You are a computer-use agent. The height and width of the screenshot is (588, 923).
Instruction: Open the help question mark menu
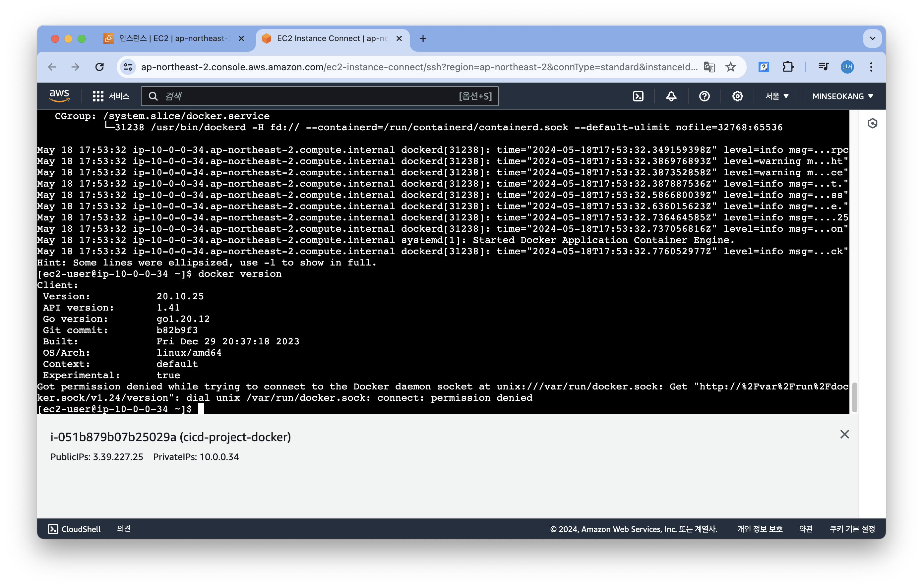(x=704, y=96)
